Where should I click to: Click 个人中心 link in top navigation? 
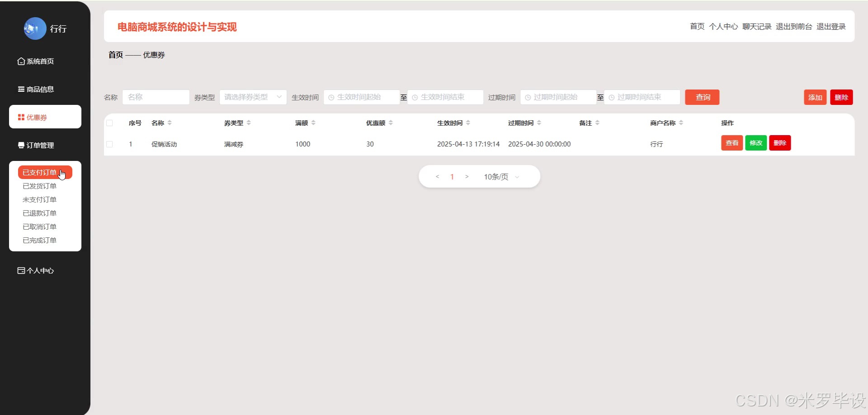click(x=723, y=26)
